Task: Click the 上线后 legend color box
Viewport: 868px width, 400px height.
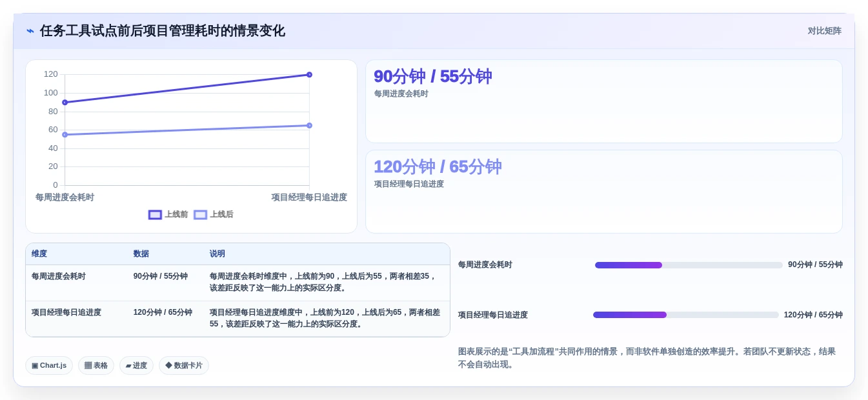Action: 201,215
